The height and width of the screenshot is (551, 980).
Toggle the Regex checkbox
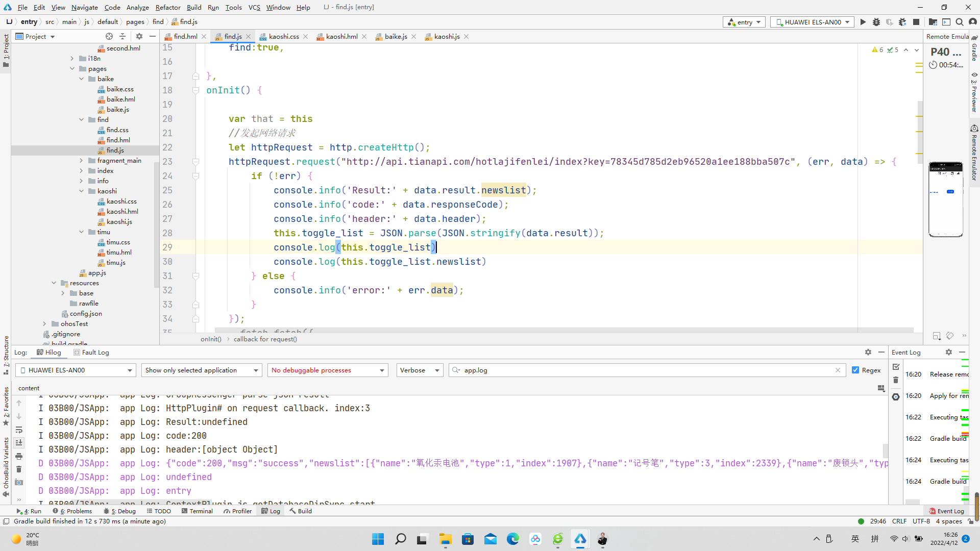pyautogui.click(x=855, y=370)
